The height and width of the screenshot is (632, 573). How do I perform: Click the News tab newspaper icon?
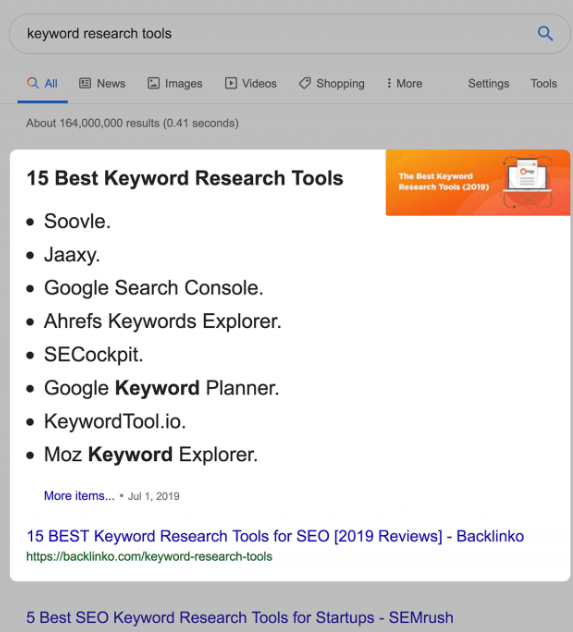pos(85,83)
